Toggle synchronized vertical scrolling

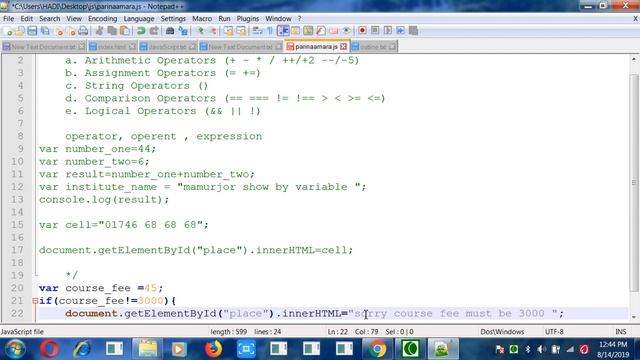[229, 31]
